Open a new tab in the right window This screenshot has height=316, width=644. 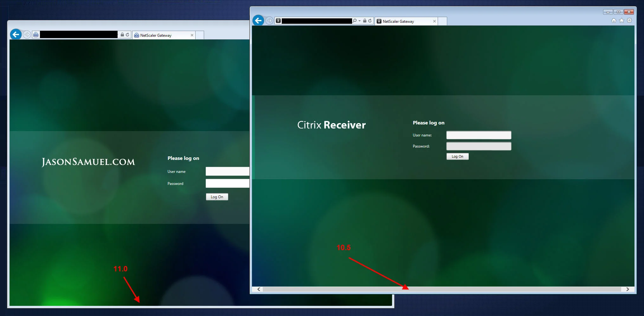point(442,21)
